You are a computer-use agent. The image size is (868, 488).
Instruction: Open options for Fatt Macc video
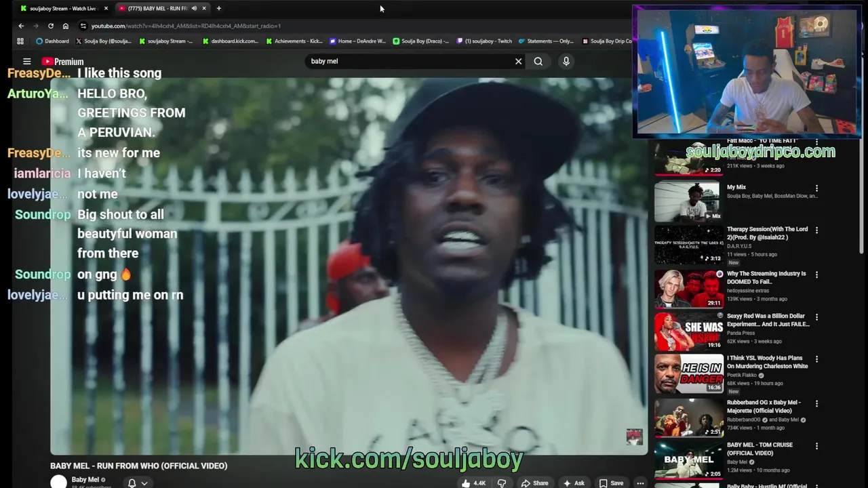[816, 144]
